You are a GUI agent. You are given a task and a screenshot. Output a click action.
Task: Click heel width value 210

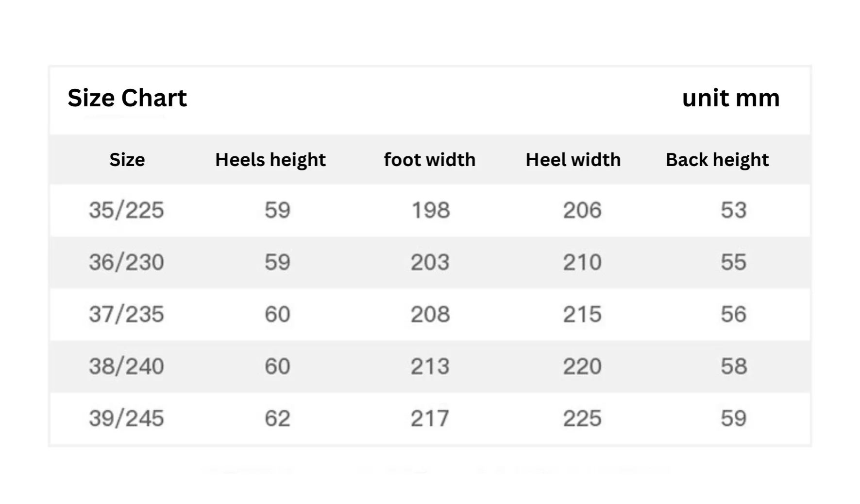582,262
